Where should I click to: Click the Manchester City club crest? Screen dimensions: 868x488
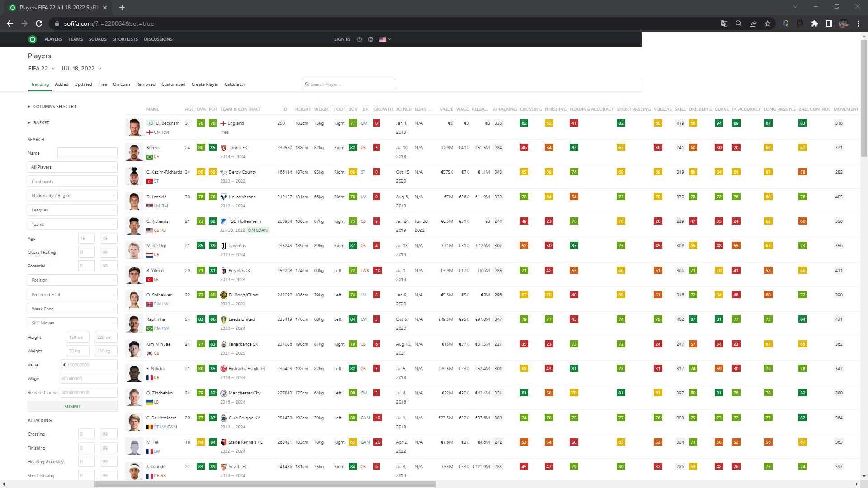coord(223,393)
